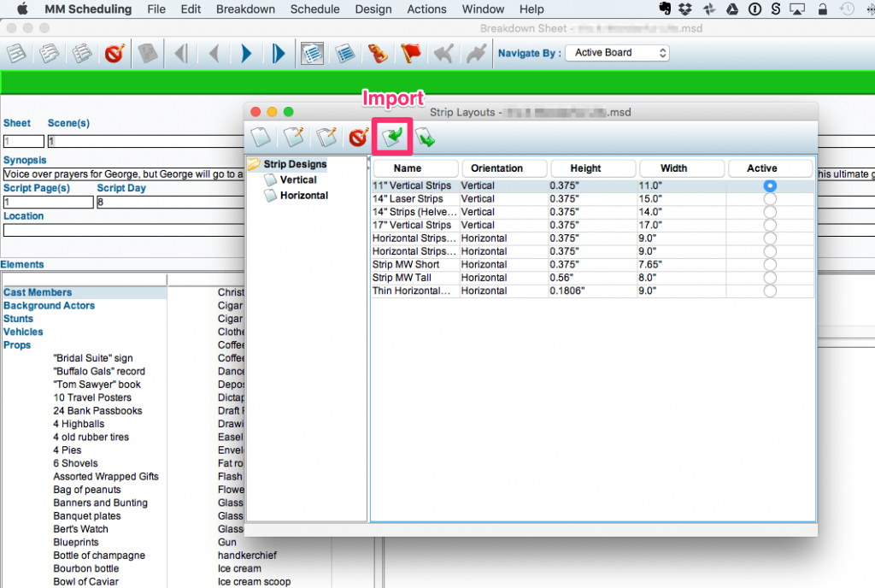
Task: Open the Navigate By dropdown
Action: point(617,53)
